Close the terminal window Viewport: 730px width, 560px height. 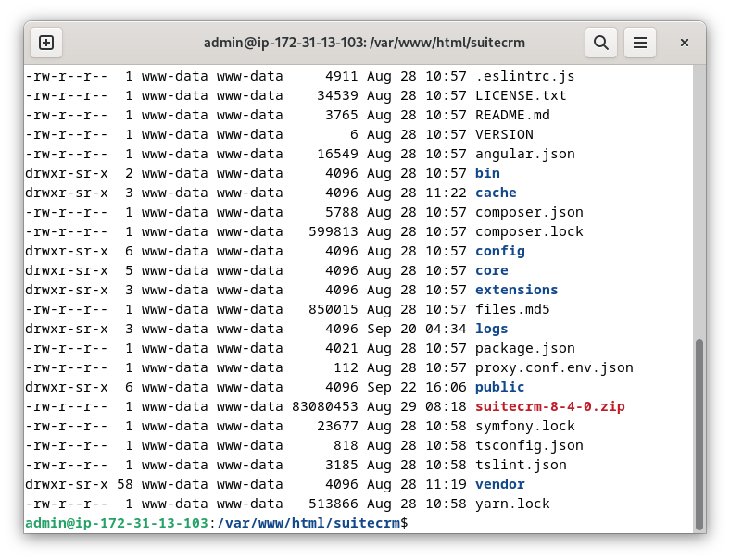tap(685, 43)
